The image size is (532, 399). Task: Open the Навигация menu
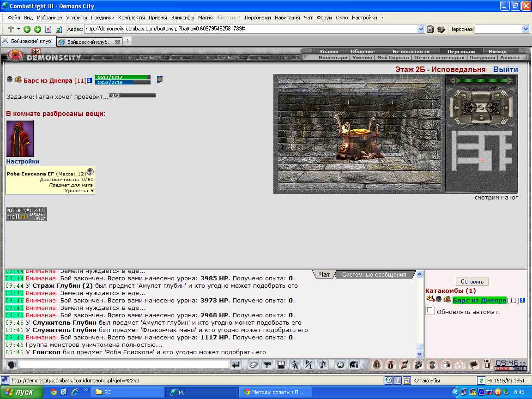[x=287, y=18]
